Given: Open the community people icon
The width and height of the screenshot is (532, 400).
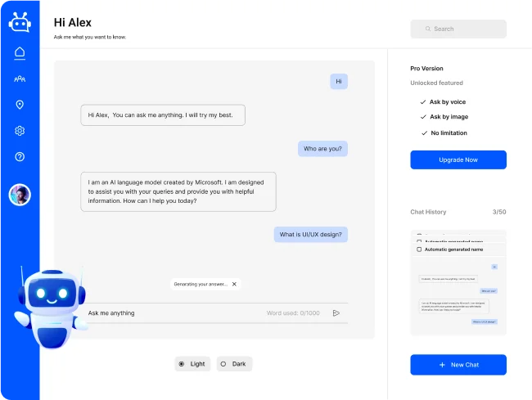Looking at the screenshot, I should pyautogui.click(x=20, y=79).
